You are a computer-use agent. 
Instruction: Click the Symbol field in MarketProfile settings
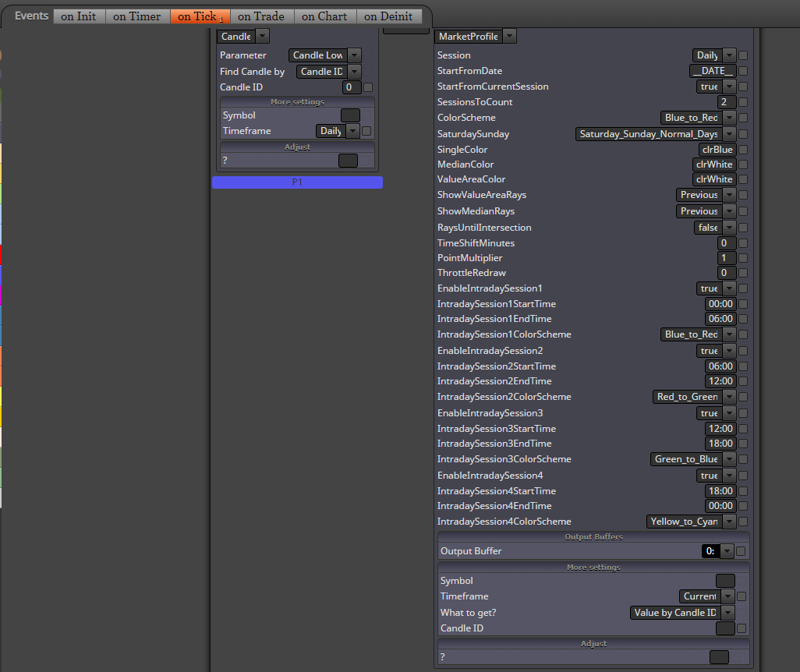tap(725, 581)
